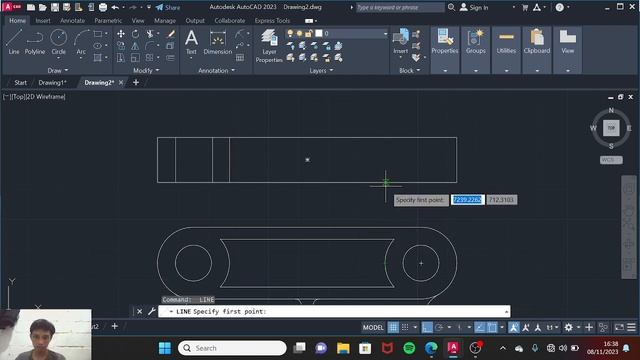Screen dimensions: 640x360
Task: Select the Move tool in Modify panel
Action: pos(121,34)
